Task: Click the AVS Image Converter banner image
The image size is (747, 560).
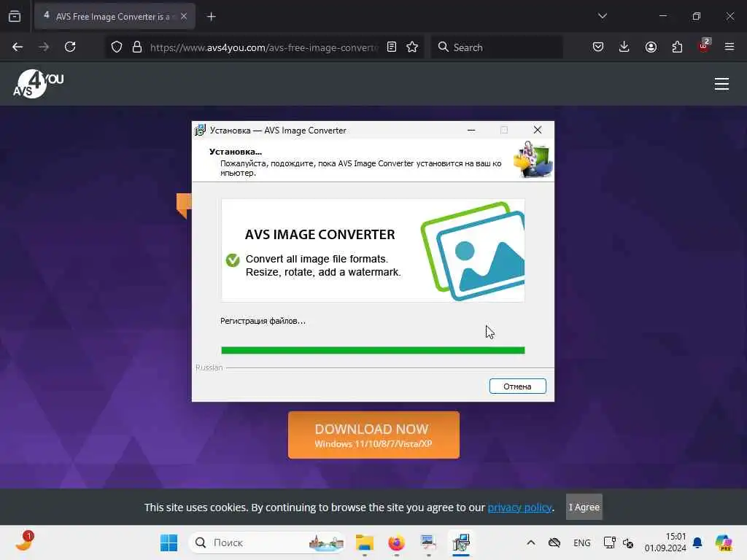Action: tap(373, 251)
